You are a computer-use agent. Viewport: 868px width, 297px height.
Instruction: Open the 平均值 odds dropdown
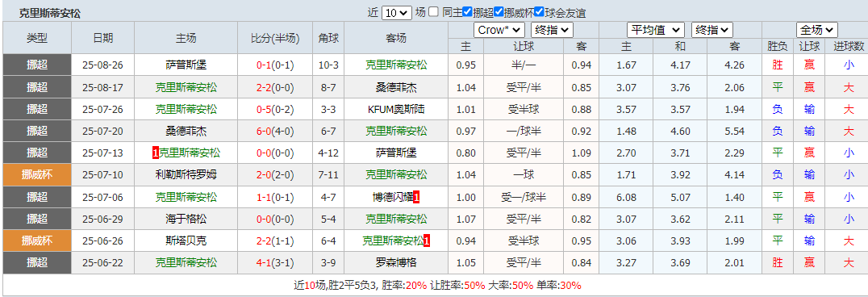pos(655,30)
